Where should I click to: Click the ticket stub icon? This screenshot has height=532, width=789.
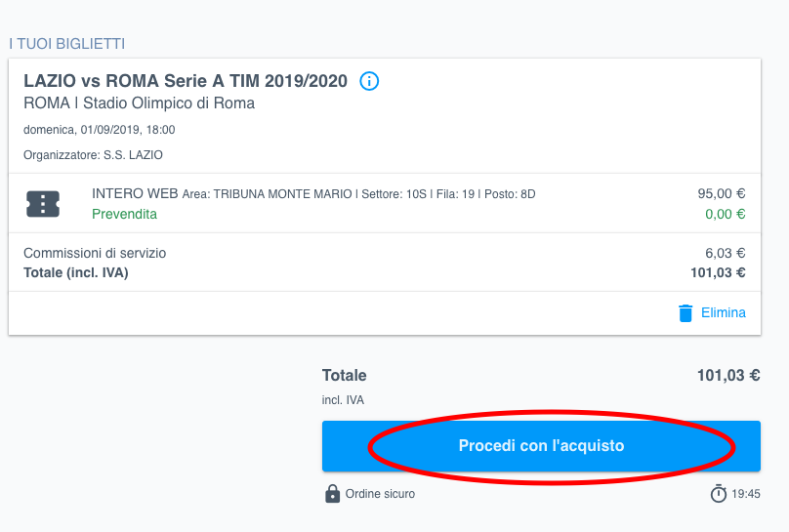[43, 204]
